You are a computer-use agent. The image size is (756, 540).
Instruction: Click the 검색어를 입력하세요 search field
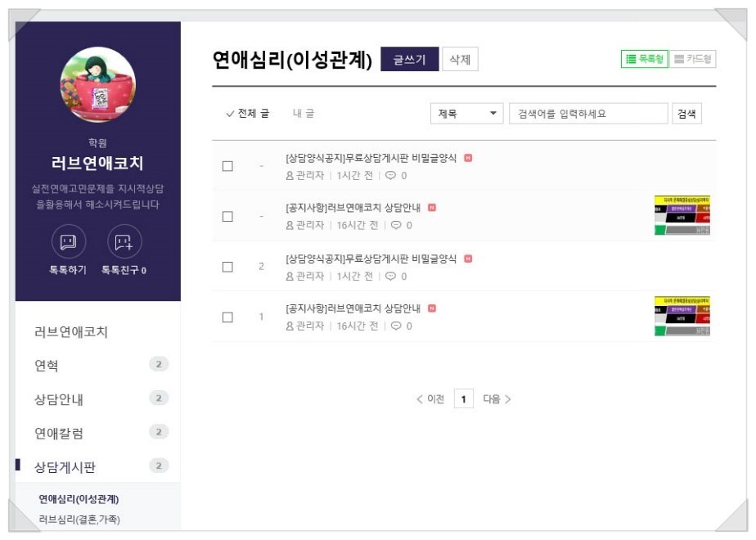[x=588, y=113]
